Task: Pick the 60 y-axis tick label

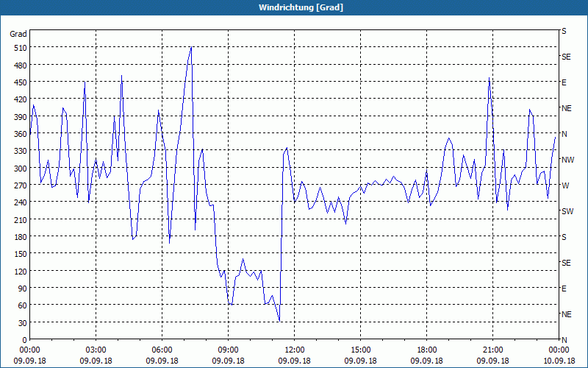Action: [x=23, y=305]
